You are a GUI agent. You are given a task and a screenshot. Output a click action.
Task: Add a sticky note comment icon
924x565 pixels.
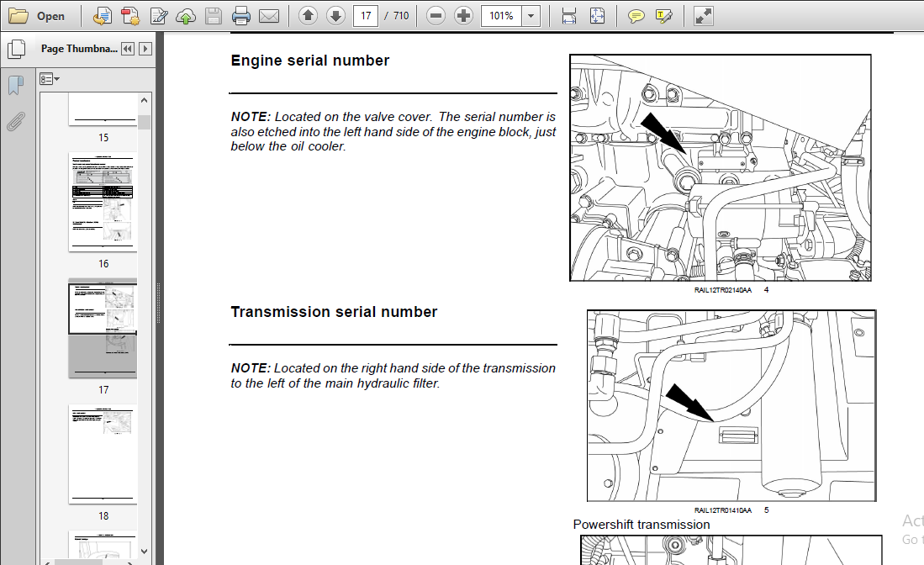click(x=636, y=16)
